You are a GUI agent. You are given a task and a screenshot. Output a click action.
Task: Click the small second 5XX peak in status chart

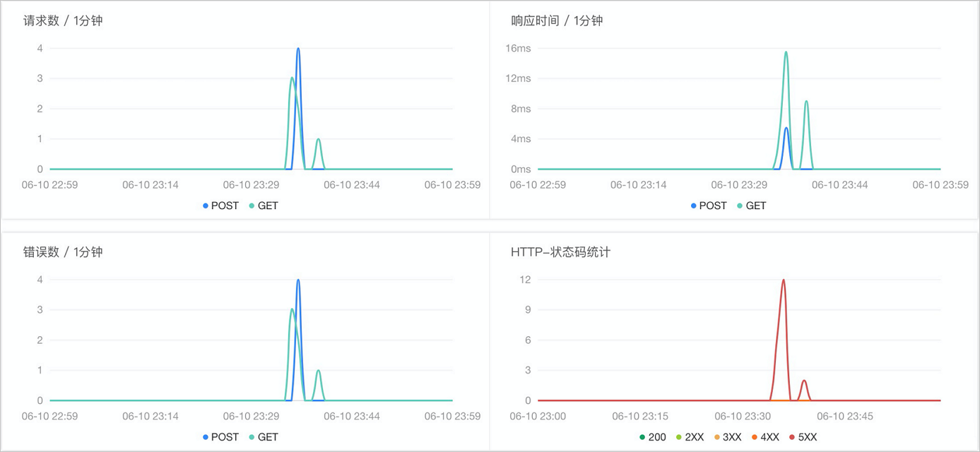803,381
